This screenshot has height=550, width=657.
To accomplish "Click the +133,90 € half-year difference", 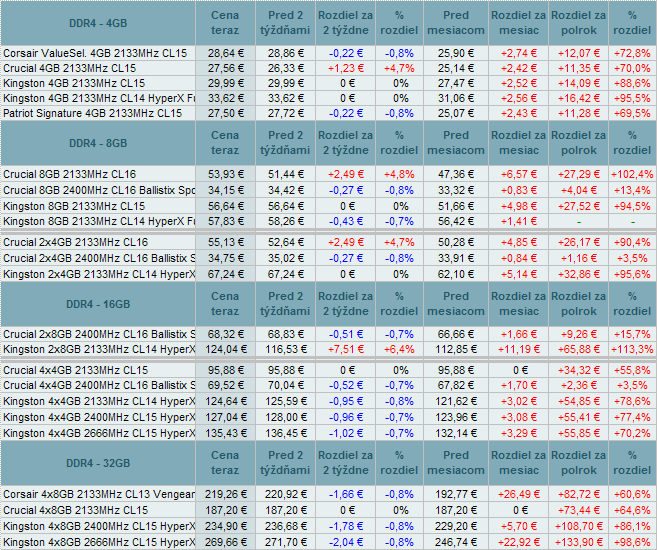I will tap(579, 542).
